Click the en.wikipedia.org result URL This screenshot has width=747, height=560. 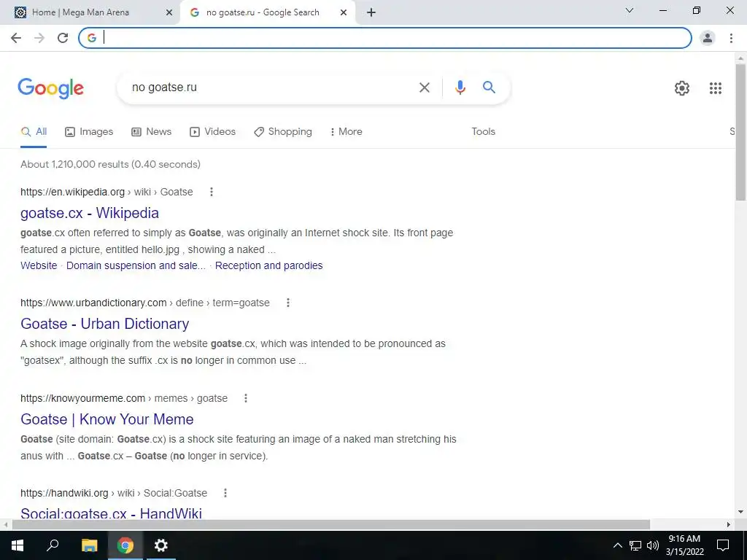(107, 192)
